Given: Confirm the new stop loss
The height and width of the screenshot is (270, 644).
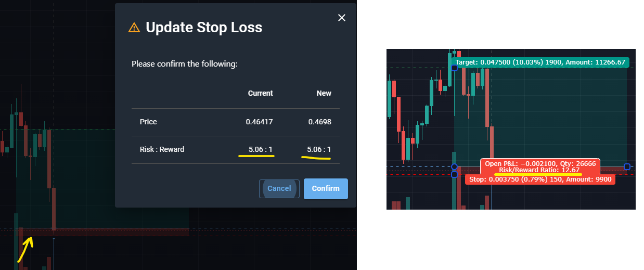Looking at the screenshot, I should [x=326, y=188].
